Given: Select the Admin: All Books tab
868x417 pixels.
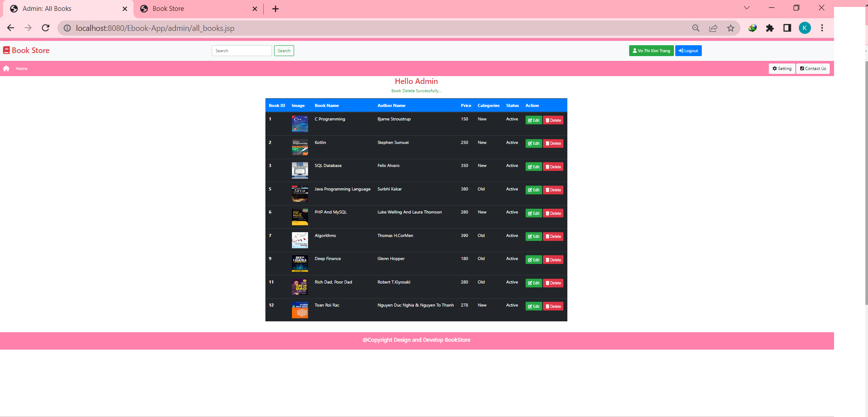Looking at the screenshot, I should (x=67, y=9).
